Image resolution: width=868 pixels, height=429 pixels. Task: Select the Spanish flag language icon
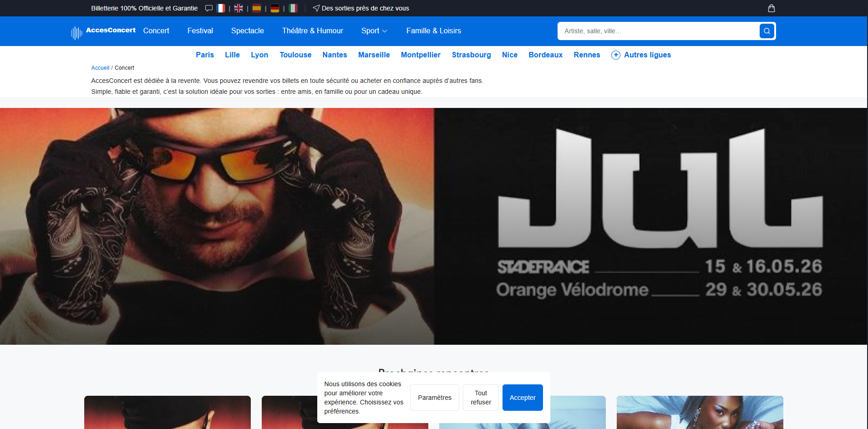point(257,8)
